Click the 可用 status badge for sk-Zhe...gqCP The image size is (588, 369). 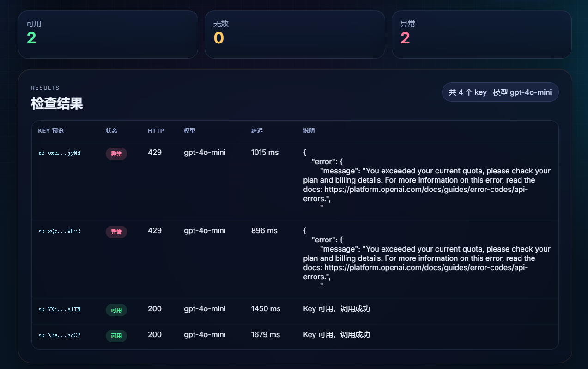tap(116, 336)
